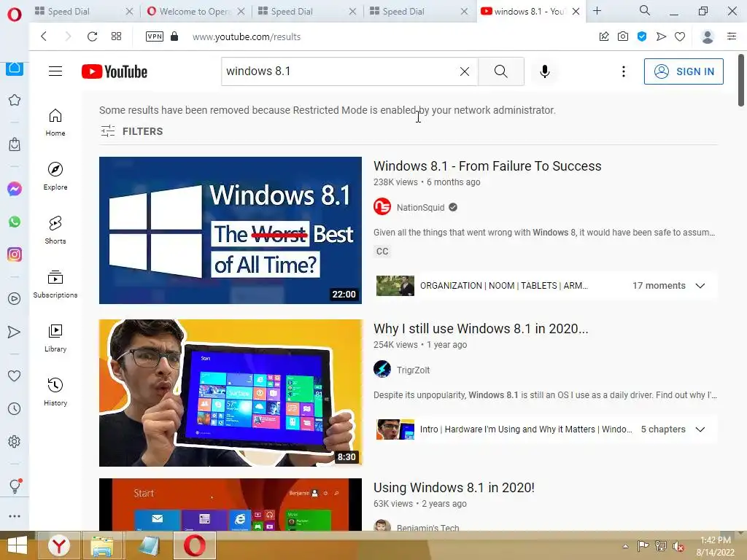This screenshot has height=560, width=747.
Task: Select Shorts in YouTube sidebar
Action: click(x=55, y=230)
